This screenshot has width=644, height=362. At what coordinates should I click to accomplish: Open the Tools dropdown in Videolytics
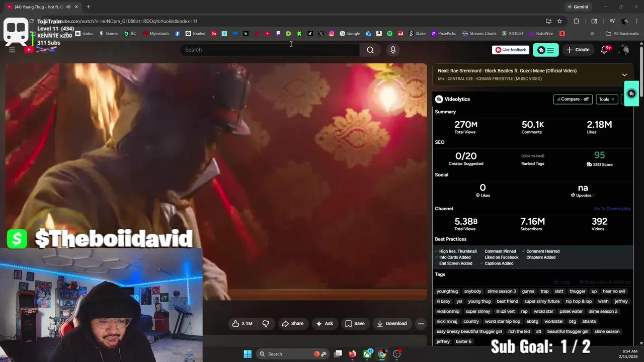click(606, 99)
